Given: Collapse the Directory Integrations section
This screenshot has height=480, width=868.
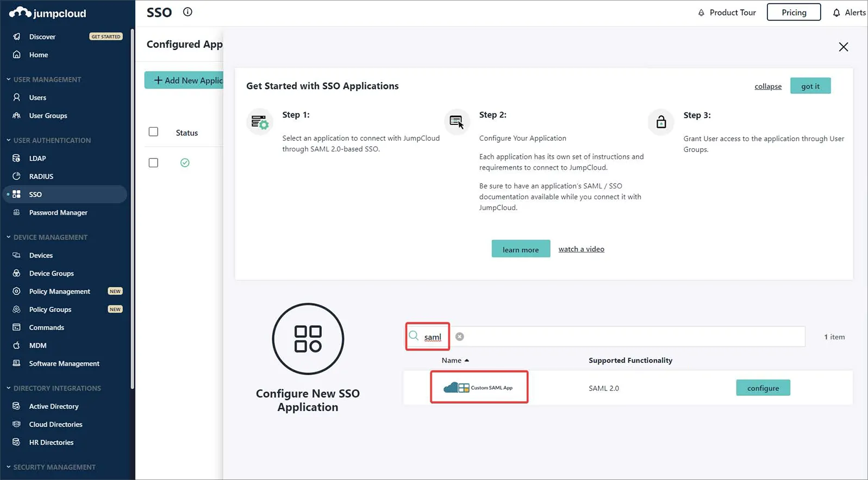Looking at the screenshot, I should coord(9,388).
